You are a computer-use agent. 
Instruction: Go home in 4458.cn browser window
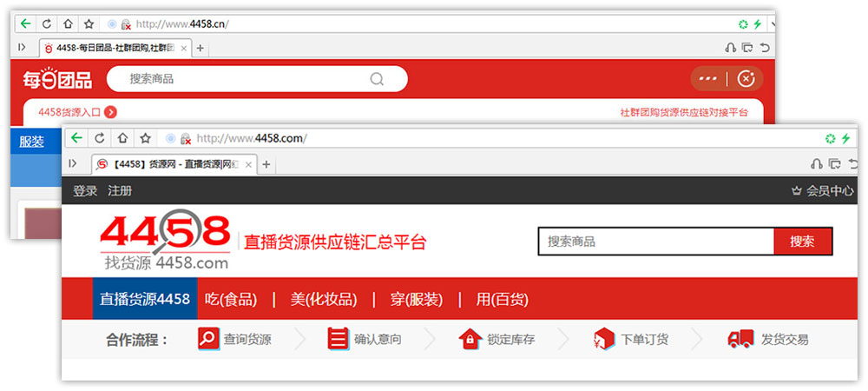68,23
